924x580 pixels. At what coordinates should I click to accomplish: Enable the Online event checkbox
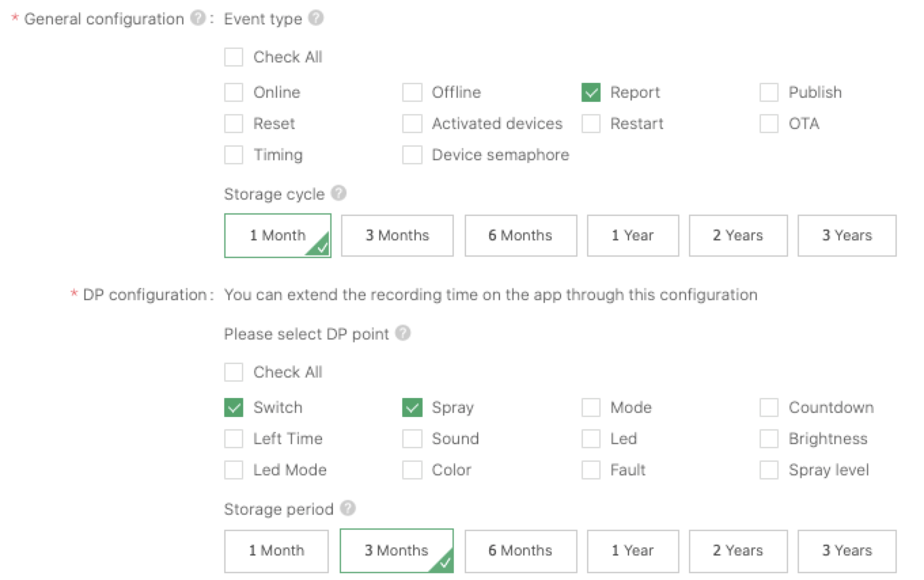click(x=234, y=92)
